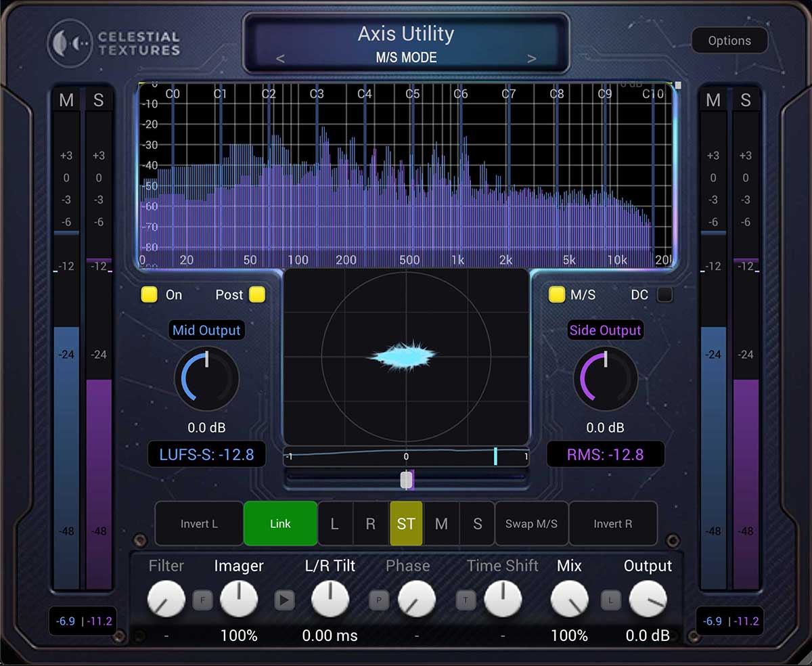
Task: Click the vectorscope display
Action: (x=406, y=357)
